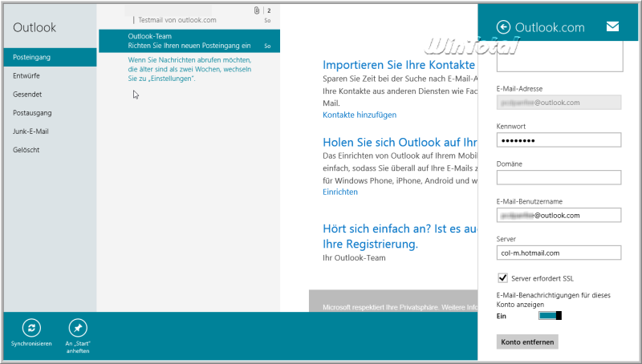The image size is (642, 364).
Task: Follow the Kontakte hinzufügen link
Action: pyautogui.click(x=360, y=115)
